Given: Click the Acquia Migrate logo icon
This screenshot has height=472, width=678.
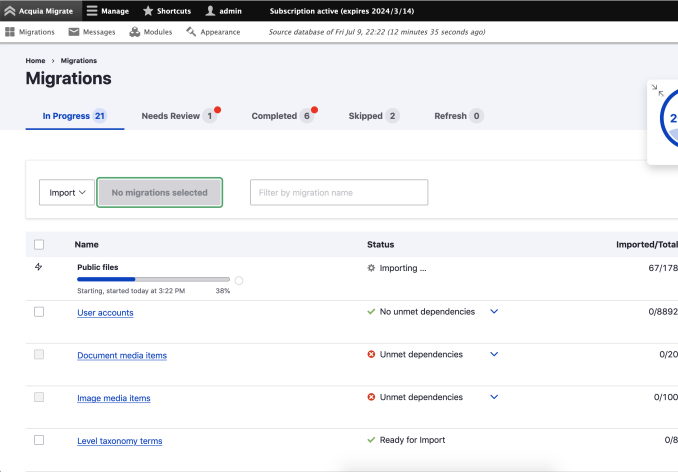Looking at the screenshot, I should click(x=10, y=11).
